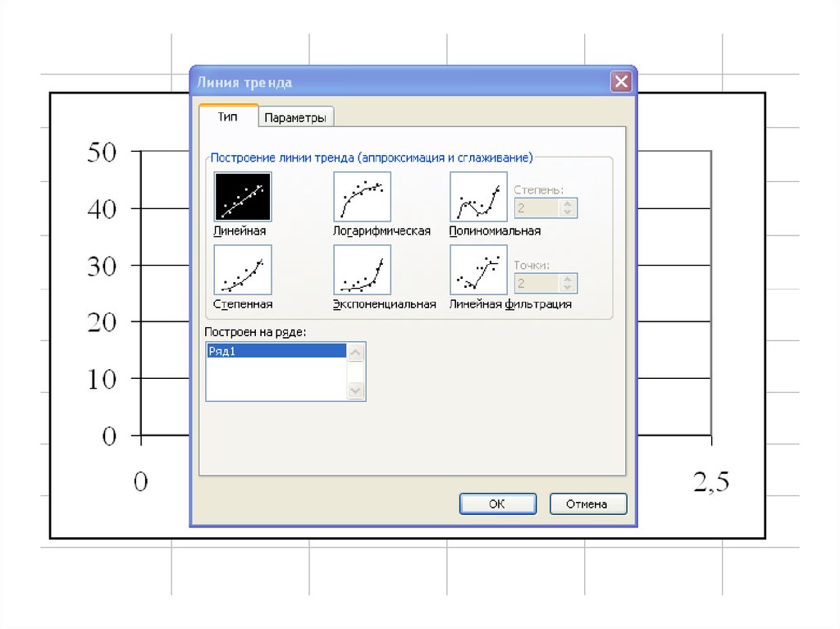Close the Линия тренда dialog
The width and height of the screenshot is (840, 629).
click(x=622, y=82)
